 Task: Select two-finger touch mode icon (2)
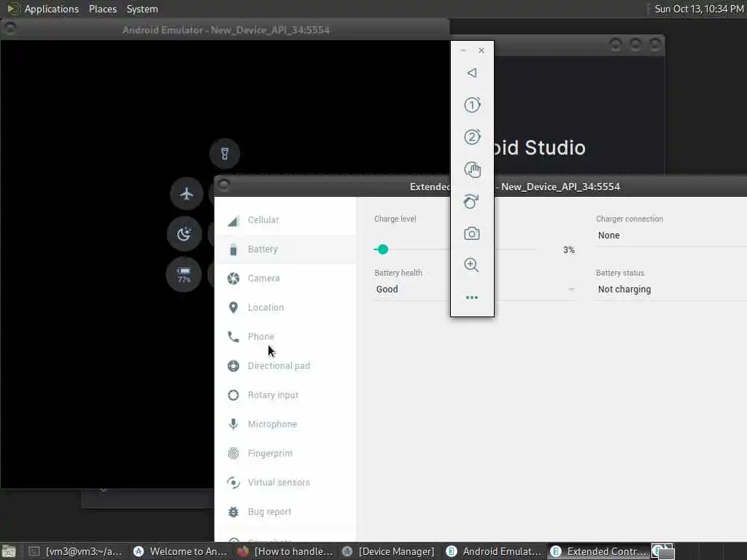tap(472, 137)
